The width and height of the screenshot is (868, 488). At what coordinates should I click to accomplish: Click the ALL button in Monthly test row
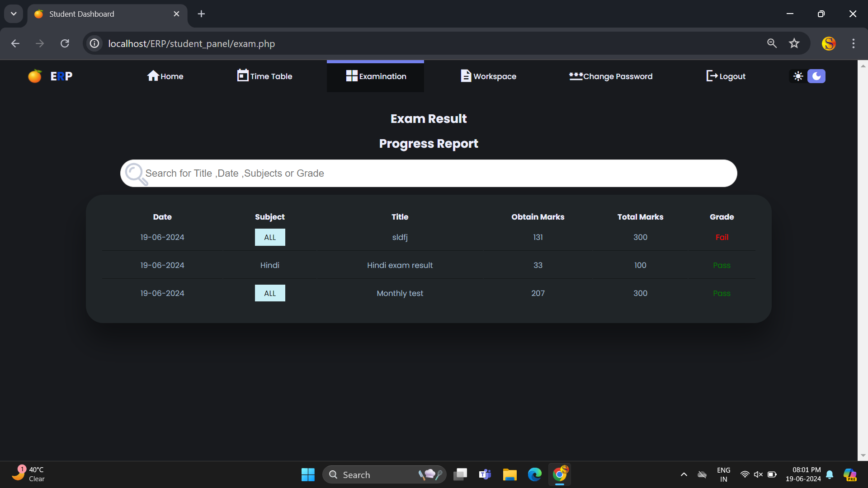pos(270,293)
